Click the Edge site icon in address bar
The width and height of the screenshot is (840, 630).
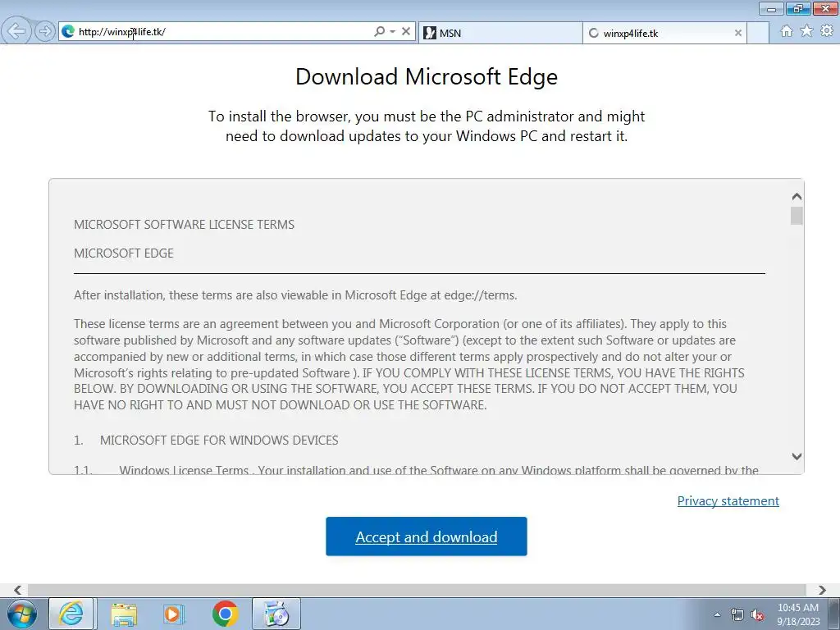[x=68, y=32]
